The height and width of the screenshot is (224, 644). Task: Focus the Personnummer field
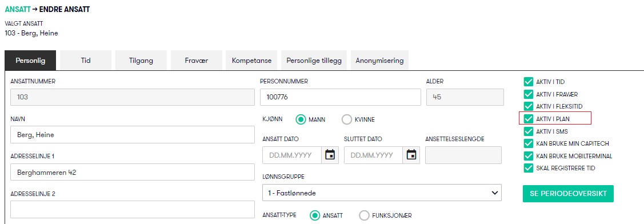(341, 97)
